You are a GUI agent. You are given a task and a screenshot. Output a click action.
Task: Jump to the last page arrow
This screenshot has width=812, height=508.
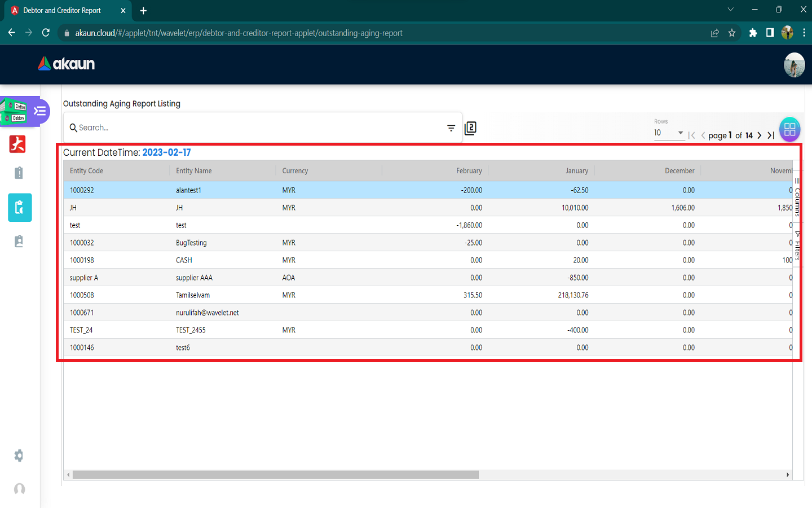(x=771, y=135)
